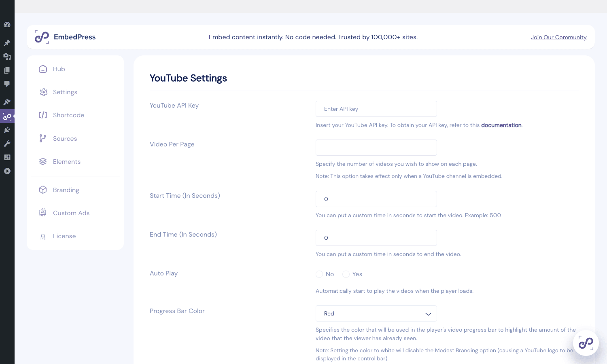Click the End Time (In Seconds) label
This screenshot has width=607, height=364.
tap(183, 235)
